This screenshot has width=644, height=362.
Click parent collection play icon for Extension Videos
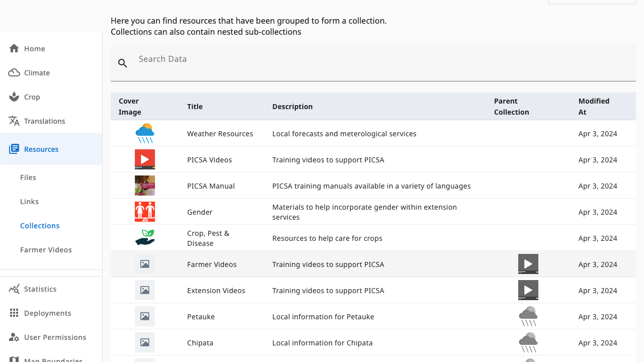[528, 290]
